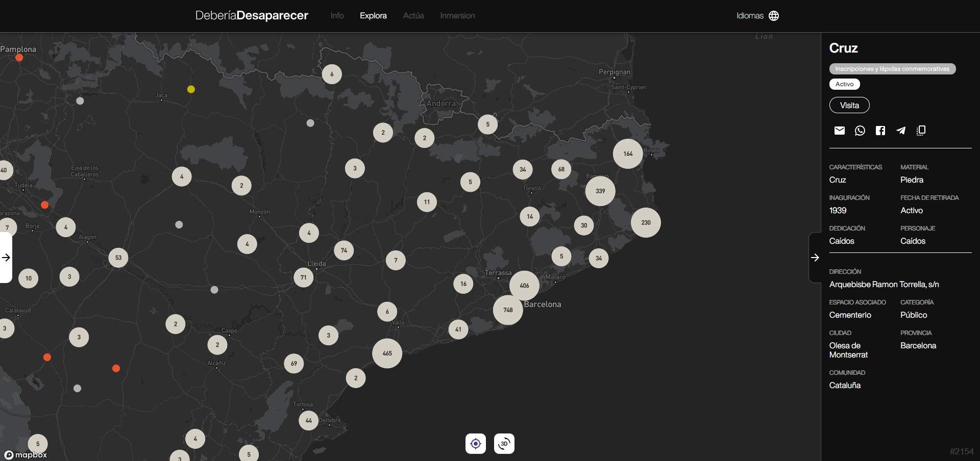Center map on my location button
Screen dimensions: 980x461
click(x=476, y=444)
